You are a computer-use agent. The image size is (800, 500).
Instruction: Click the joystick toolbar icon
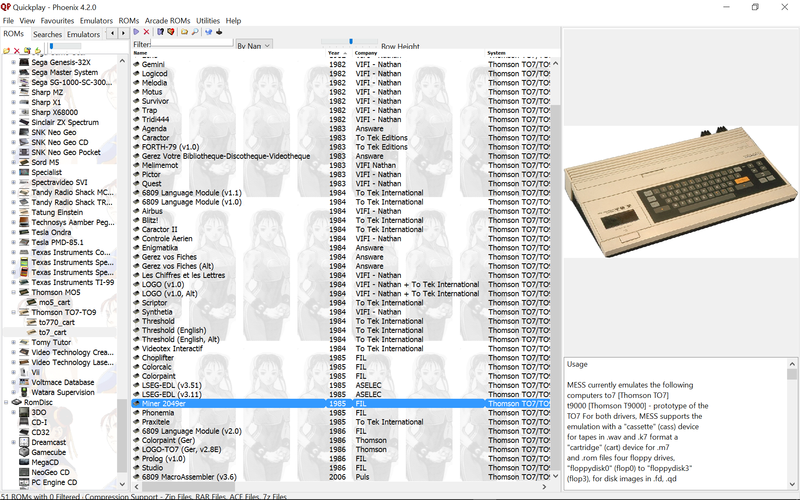point(219,32)
